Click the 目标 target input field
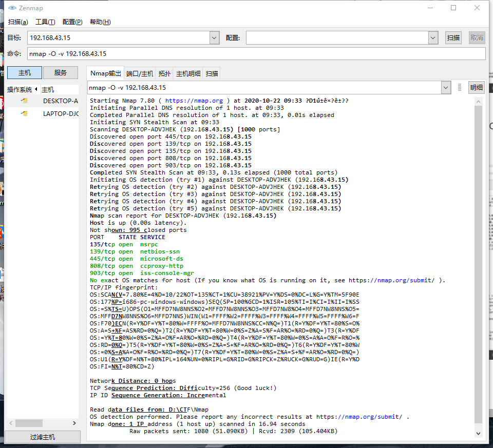This screenshot has width=493, height=448. (119, 37)
